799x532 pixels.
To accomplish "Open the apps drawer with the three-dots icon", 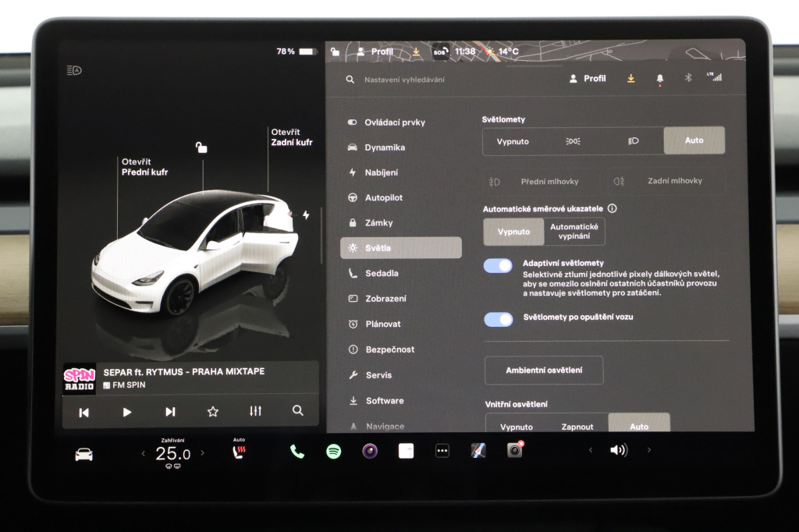I will coord(441,450).
